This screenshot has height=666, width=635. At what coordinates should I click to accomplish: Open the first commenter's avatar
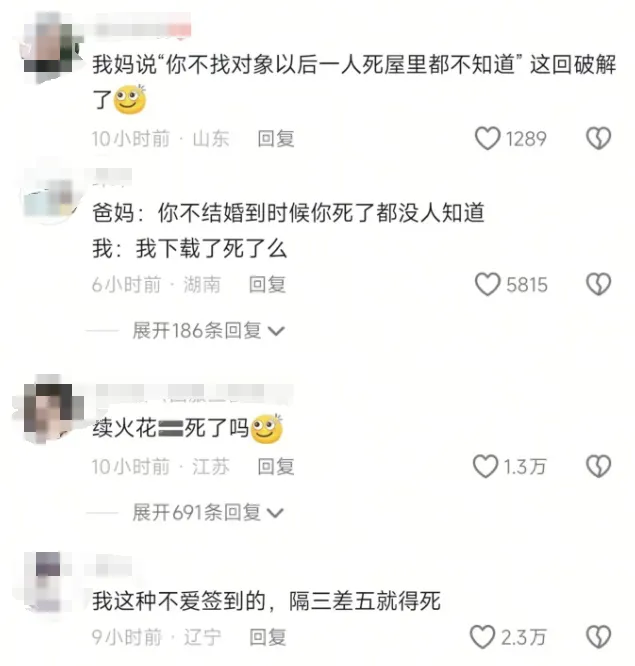[x=50, y=48]
